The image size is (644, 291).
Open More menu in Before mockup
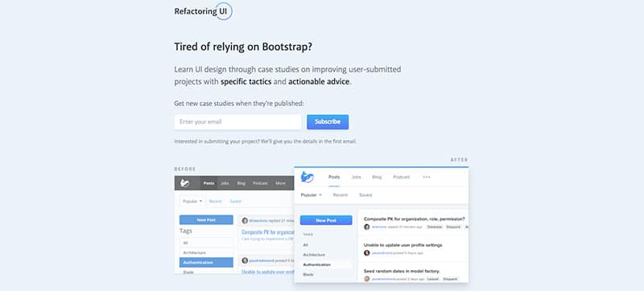pos(280,183)
